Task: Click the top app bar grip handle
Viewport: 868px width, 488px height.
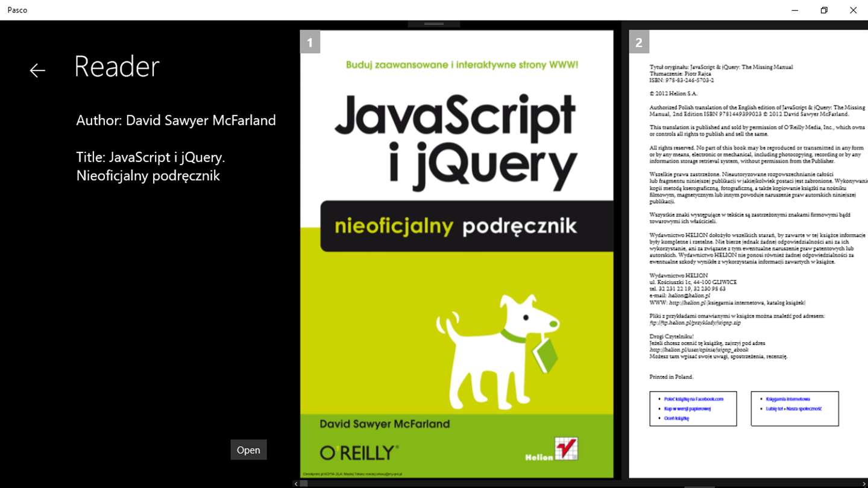Action: tap(434, 24)
